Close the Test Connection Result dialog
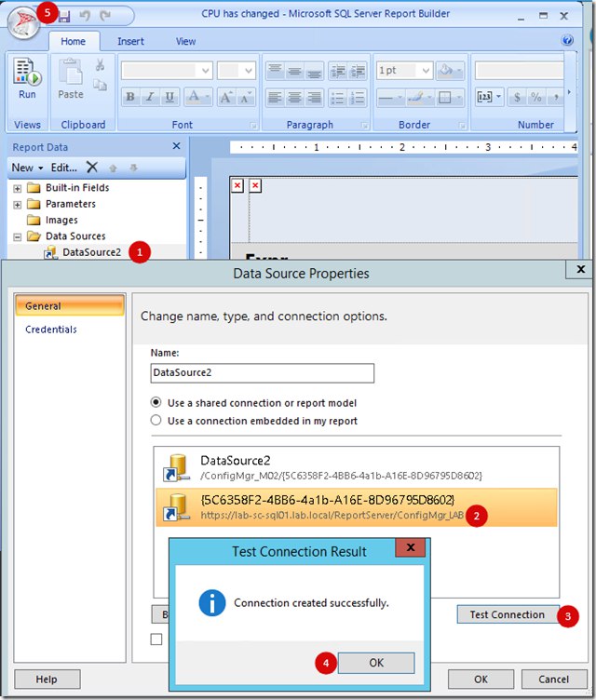The height and width of the screenshot is (700, 596). tap(410, 547)
